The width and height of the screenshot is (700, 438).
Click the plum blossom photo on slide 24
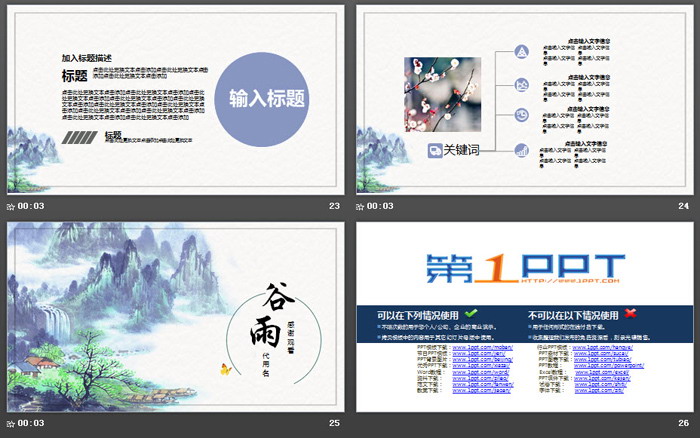coord(442,94)
